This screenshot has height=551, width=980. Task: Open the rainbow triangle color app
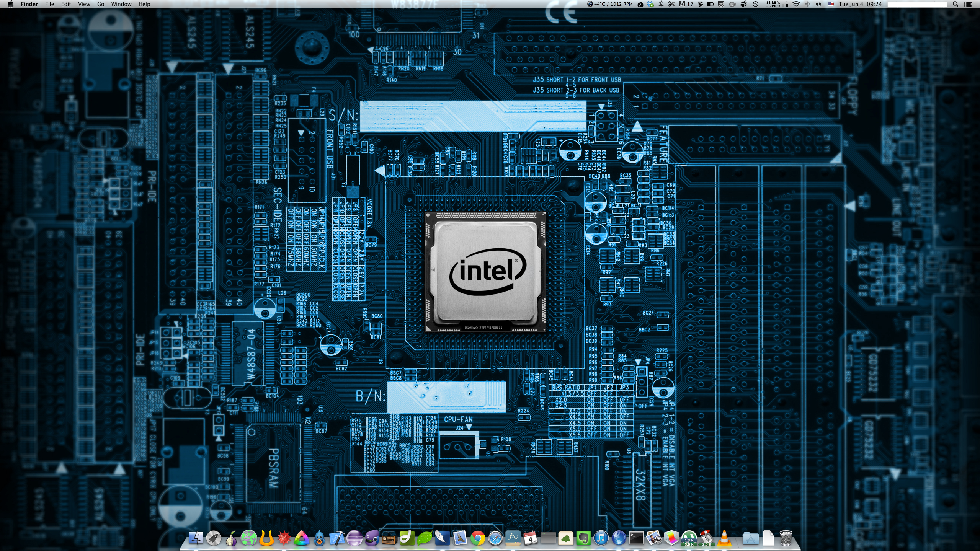click(x=302, y=538)
